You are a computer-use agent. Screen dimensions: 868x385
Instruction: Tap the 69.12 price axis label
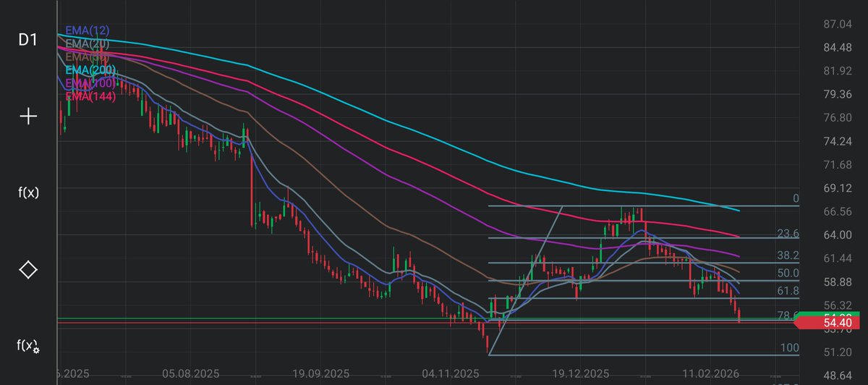[x=838, y=188]
